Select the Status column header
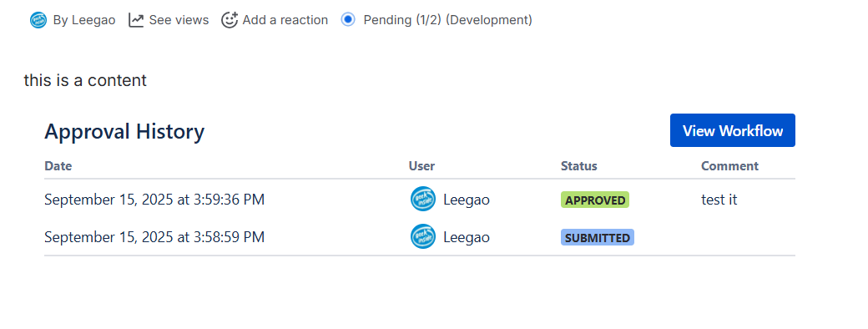 pyautogui.click(x=579, y=165)
